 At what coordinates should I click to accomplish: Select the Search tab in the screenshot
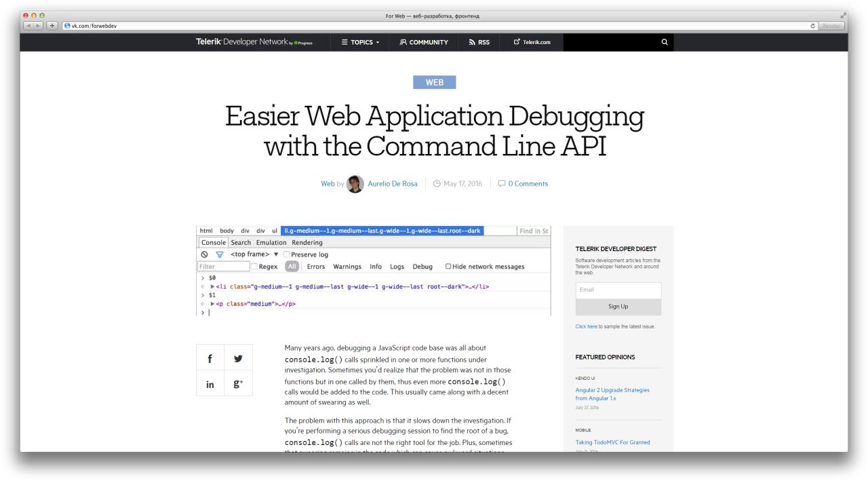pyautogui.click(x=241, y=242)
